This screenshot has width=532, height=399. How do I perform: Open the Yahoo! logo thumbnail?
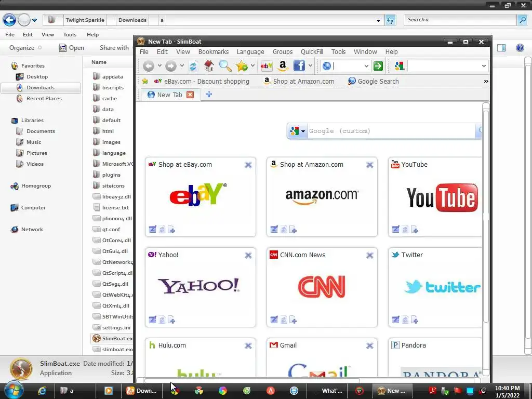pyautogui.click(x=198, y=286)
